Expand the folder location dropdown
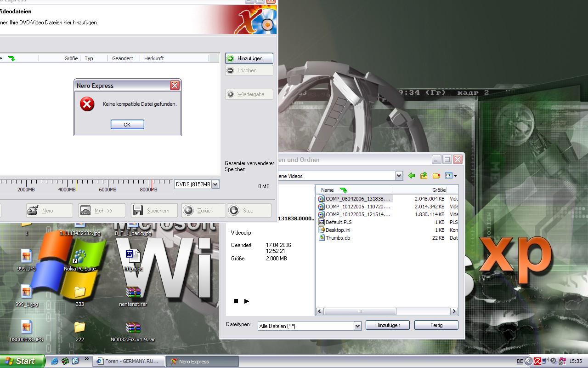The height and width of the screenshot is (368, 588). (399, 176)
